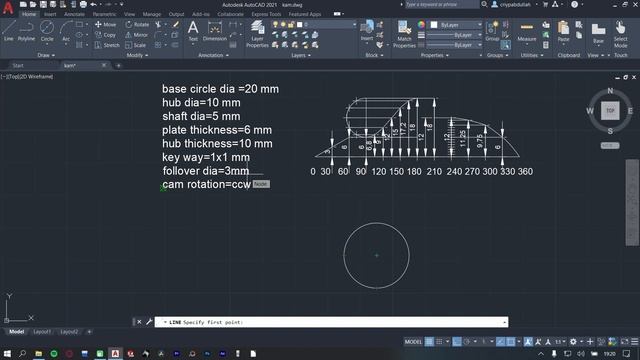640x360 pixels.
Task: Switch to the Annotate ribbon tab
Action: point(74,14)
